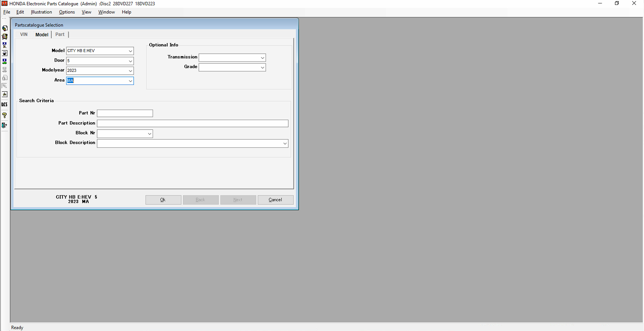Open the Grade dropdown
This screenshot has height=331, width=644.
coord(262,68)
